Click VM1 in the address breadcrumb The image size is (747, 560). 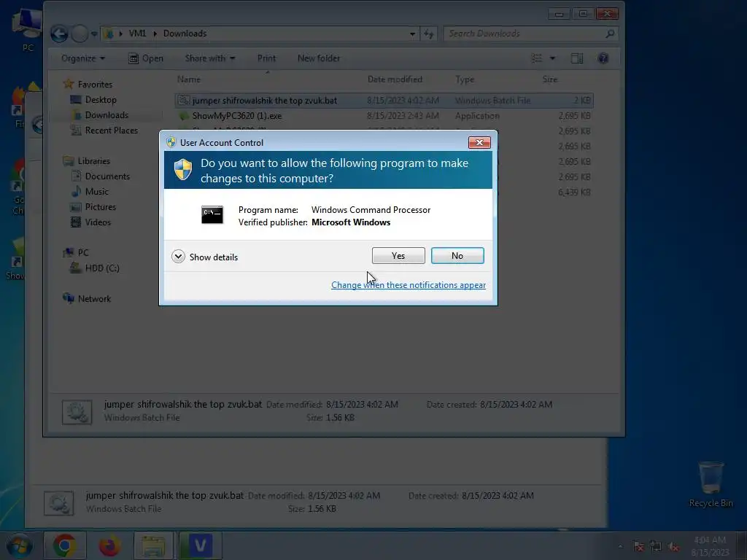click(137, 34)
